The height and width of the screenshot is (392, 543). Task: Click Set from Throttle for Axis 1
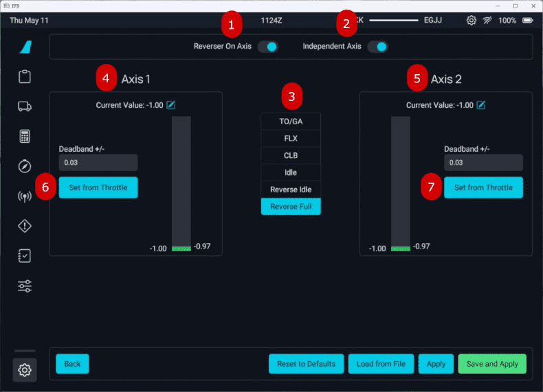point(98,187)
